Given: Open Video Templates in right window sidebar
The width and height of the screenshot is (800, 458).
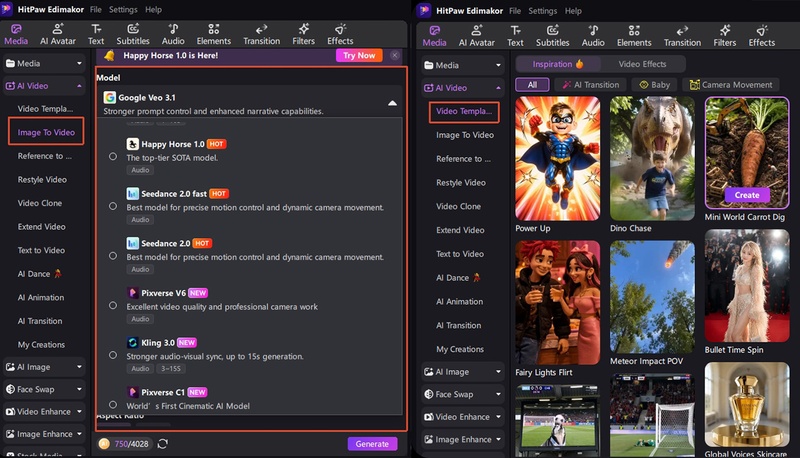Looking at the screenshot, I should tap(464, 111).
